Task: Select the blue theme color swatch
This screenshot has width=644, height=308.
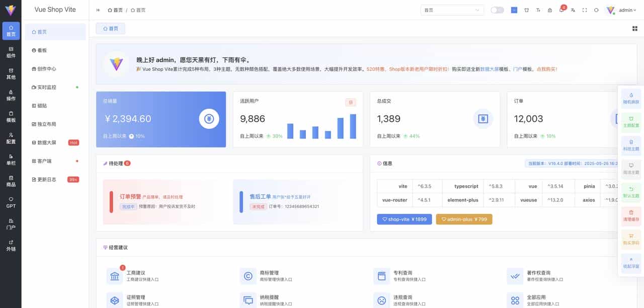Action: pyautogui.click(x=514, y=10)
